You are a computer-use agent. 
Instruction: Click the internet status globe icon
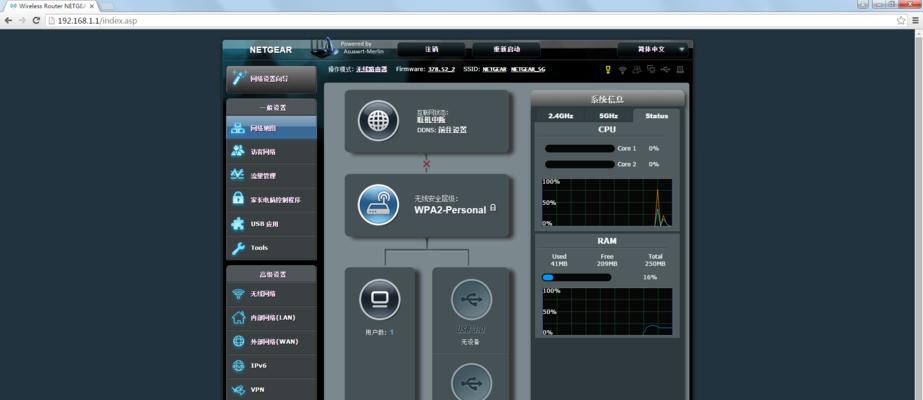point(378,121)
